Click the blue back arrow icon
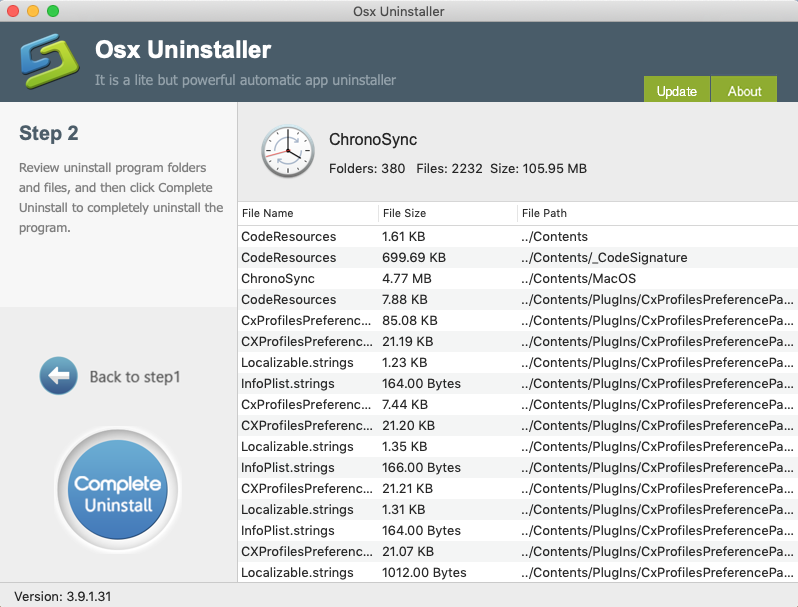 click(58, 376)
